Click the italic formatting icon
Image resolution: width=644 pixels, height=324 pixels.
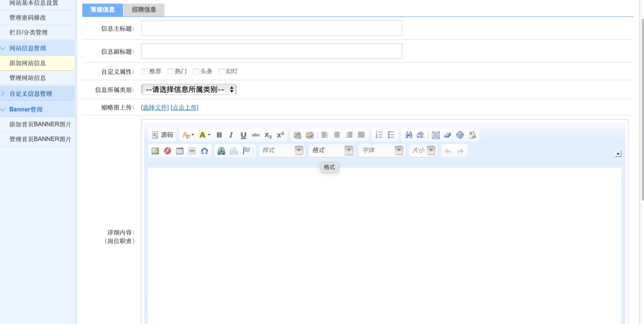pyautogui.click(x=231, y=135)
